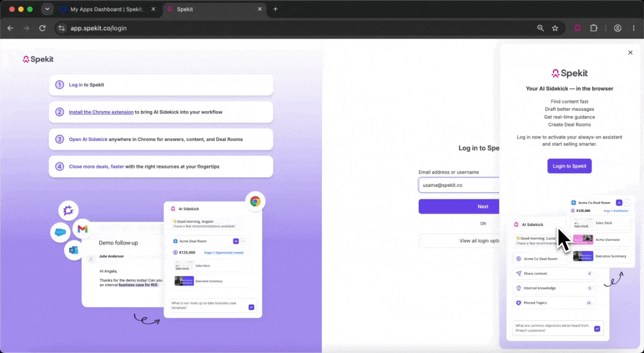The image size is (644, 353).
Task: Close the Spekit sidekick popup
Action: pos(630,52)
